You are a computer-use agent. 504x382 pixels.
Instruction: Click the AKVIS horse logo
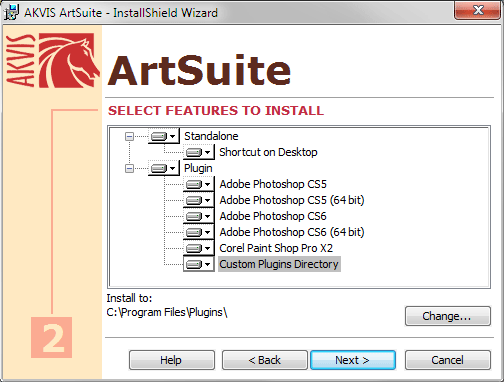[69, 60]
